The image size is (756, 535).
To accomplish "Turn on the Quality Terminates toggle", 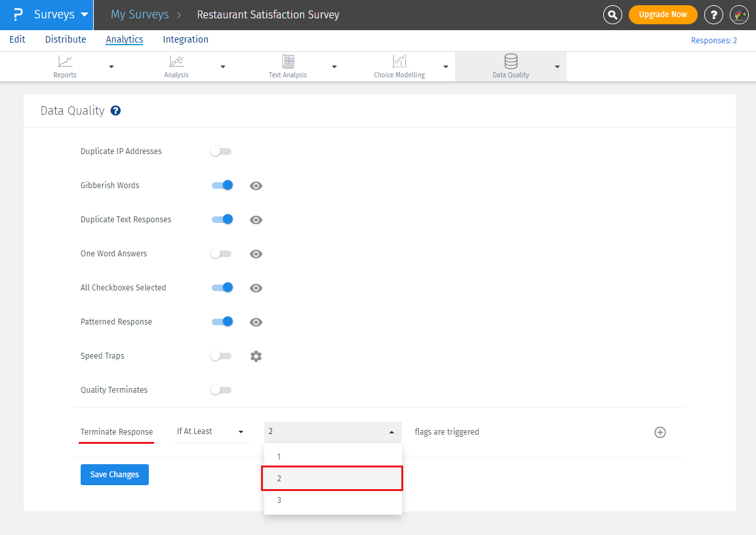I will [221, 390].
